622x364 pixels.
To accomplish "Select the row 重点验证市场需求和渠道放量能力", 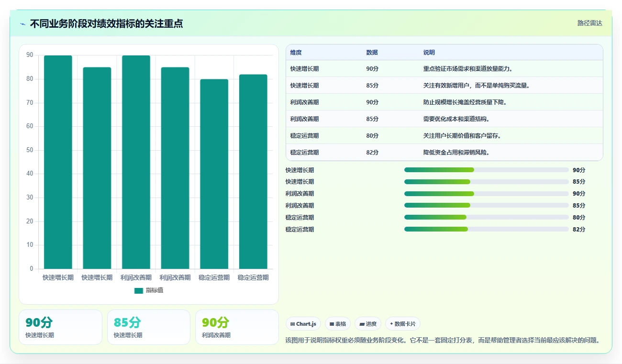I will click(x=444, y=69).
